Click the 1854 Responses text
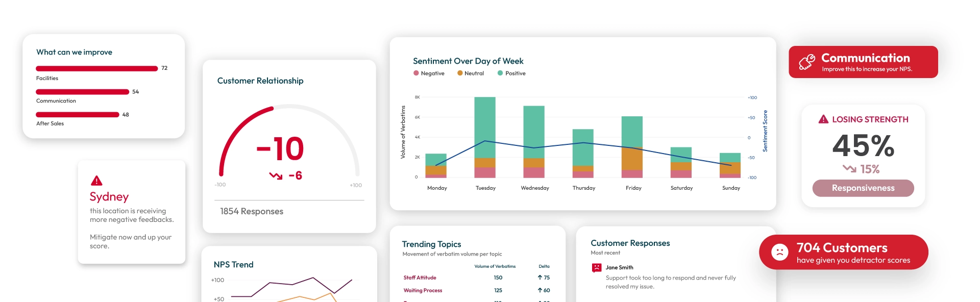Viewport: 980px width, 302px height. 252,211
